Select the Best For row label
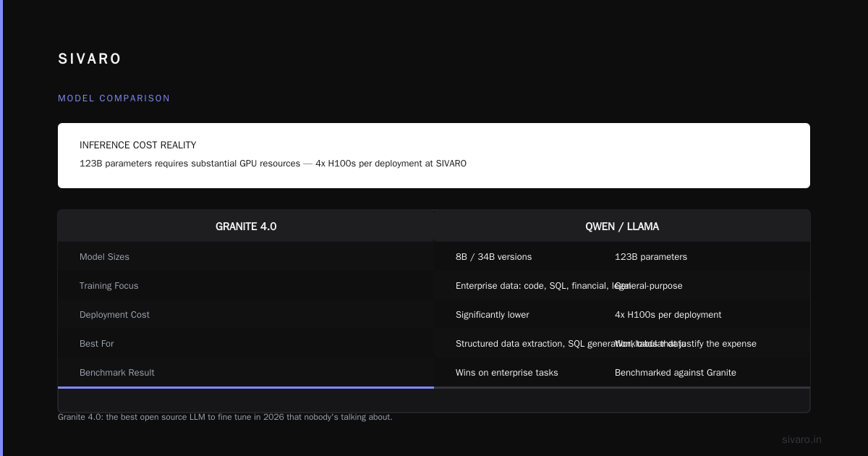The width and height of the screenshot is (868, 456). pyautogui.click(x=96, y=344)
